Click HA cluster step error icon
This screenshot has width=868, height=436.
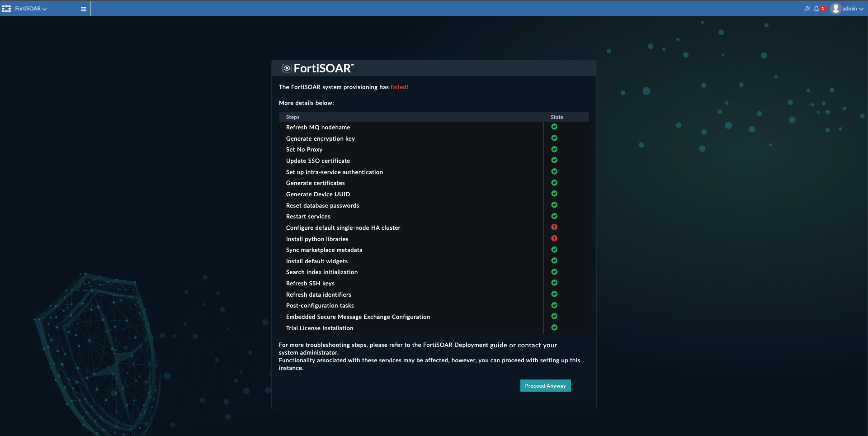[x=554, y=227]
